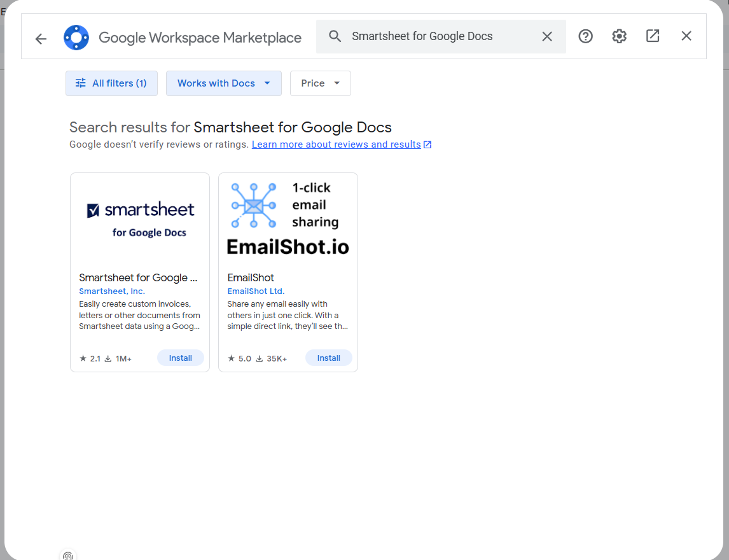Image resolution: width=729 pixels, height=560 pixels.
Task: Open Smartsheet, Inc. developer link
Action: pyautogui.click(x=112, y=291)
